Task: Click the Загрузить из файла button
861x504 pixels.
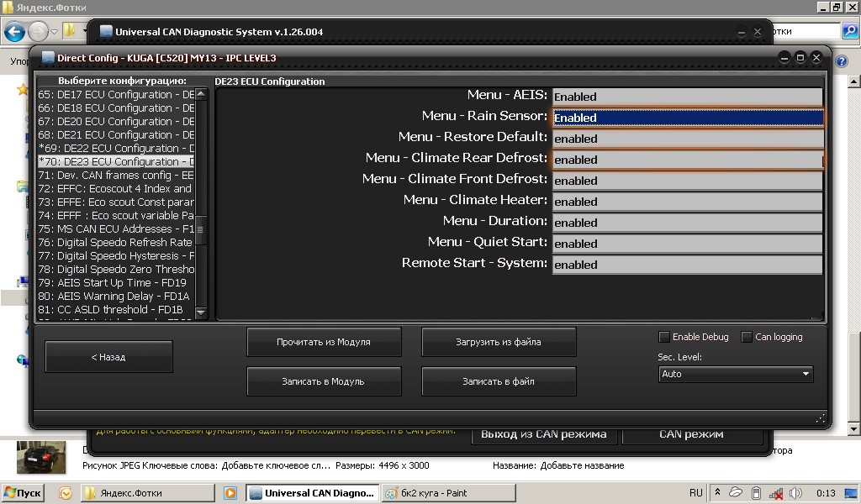Action: pyautogui.click(x=499, y=342)
